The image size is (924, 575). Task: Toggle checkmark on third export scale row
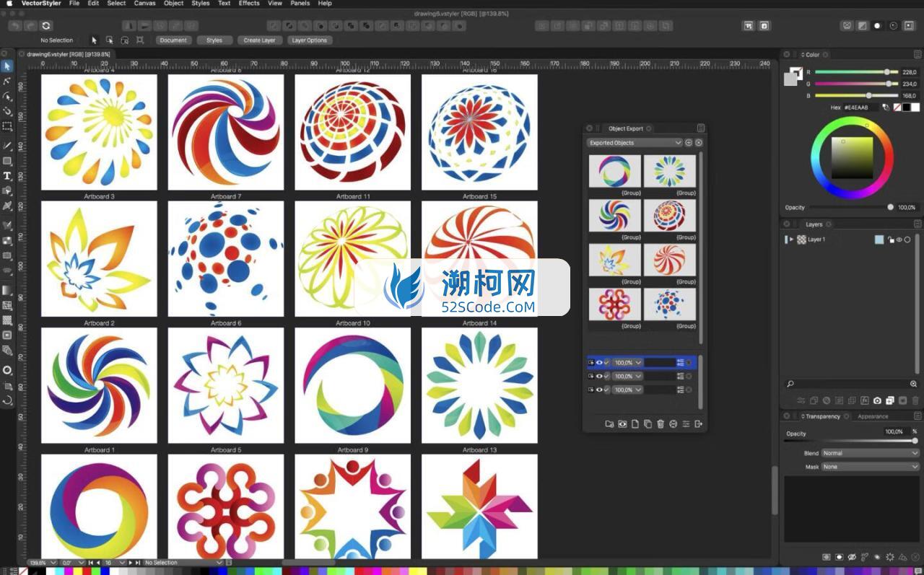click(x=607, y=390)
